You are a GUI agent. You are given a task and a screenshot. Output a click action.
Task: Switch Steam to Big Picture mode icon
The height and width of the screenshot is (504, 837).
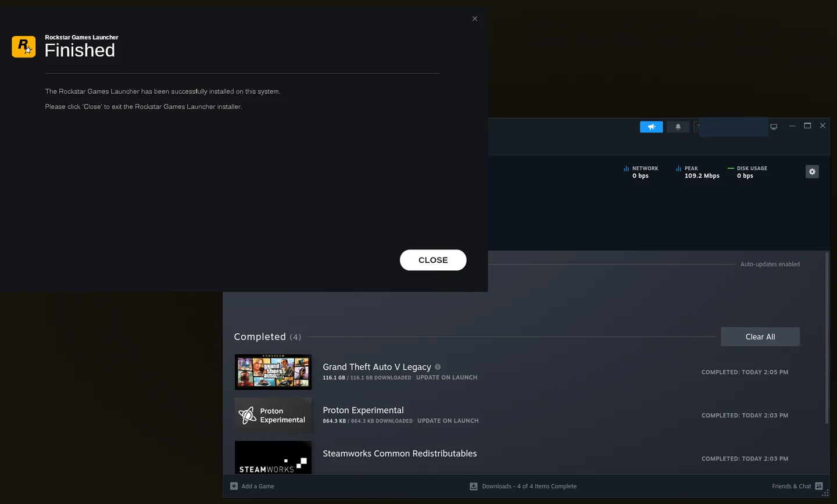click(774, 127)
